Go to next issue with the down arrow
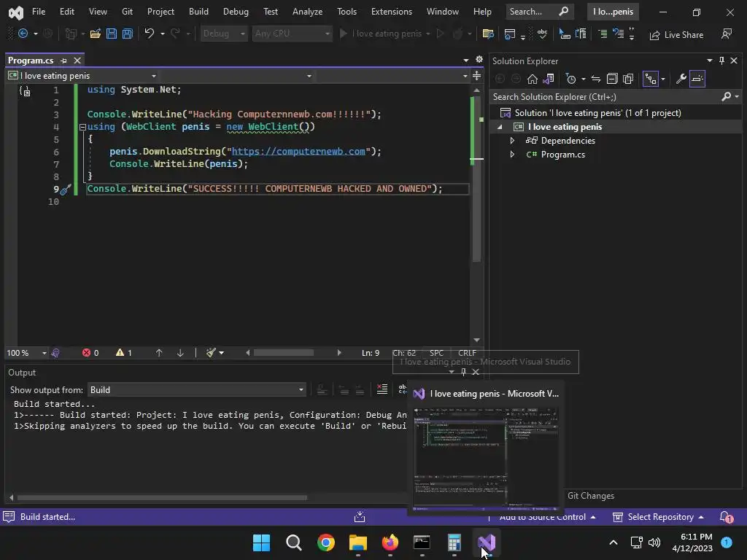Image resolution: width=747 pixels, height=560 pixels. 180,353
